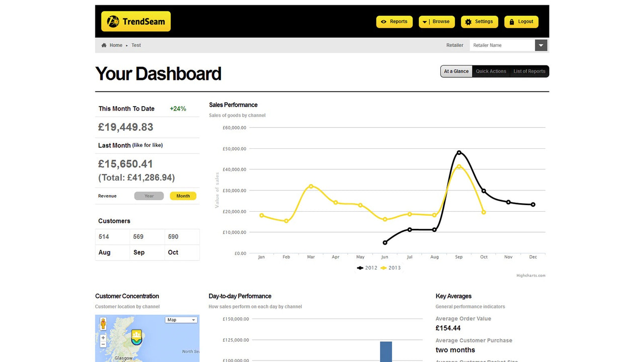Hide the 2012 series in the legend

coord(366,267)
